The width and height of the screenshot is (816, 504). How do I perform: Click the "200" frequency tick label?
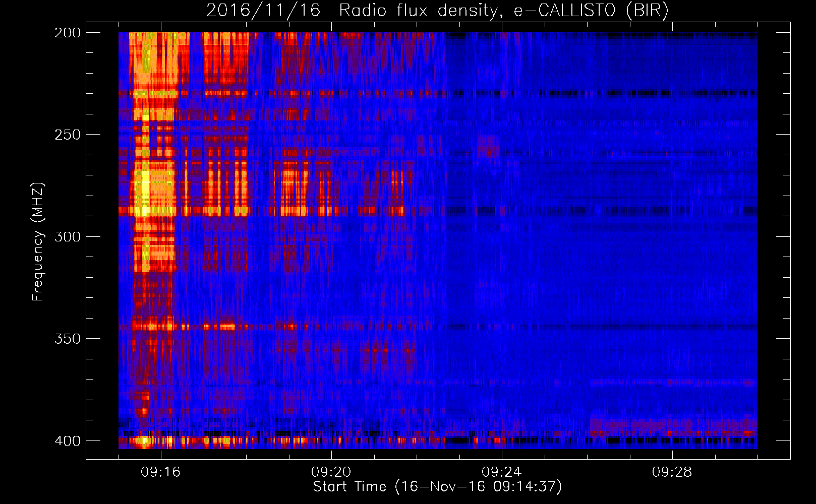point(67,33)
